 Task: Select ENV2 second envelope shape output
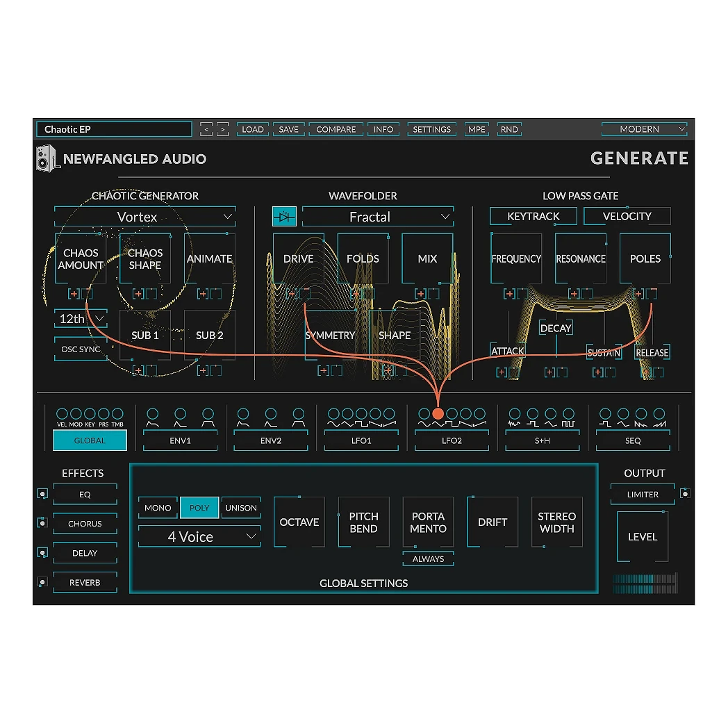click(271, 414)
